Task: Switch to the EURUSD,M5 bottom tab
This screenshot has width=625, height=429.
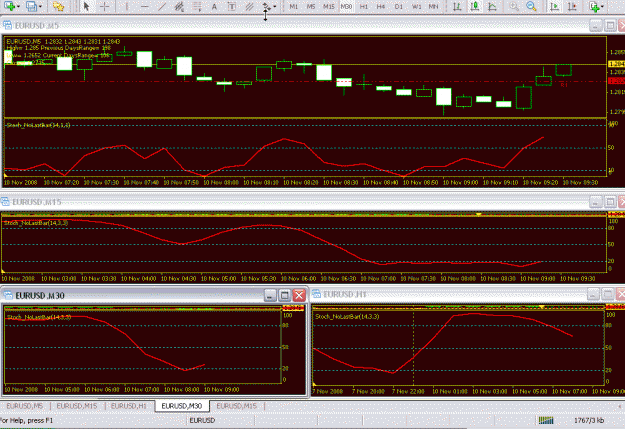Action: pos(25,406)
